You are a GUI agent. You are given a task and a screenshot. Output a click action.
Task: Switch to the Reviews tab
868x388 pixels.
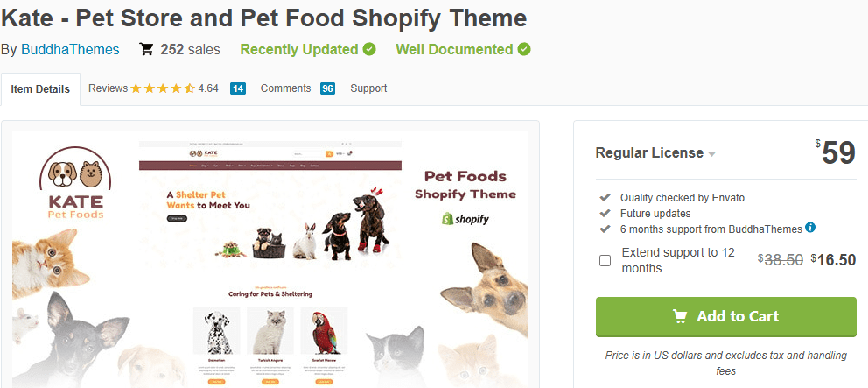108,88
